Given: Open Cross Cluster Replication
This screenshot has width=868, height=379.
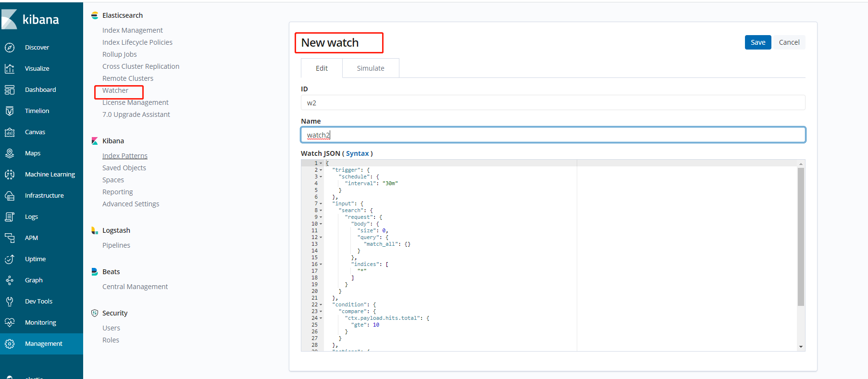Looking at the screenshot, I should coord(141,66).
